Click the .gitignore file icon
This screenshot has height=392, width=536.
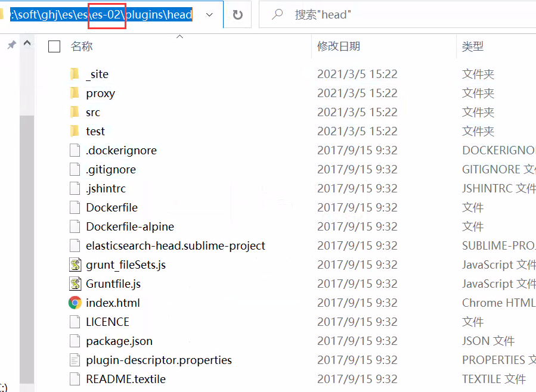tap(75, 169)
